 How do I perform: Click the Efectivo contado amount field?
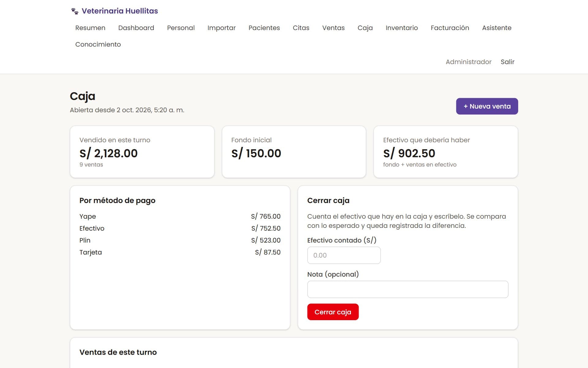pos(344,255)
